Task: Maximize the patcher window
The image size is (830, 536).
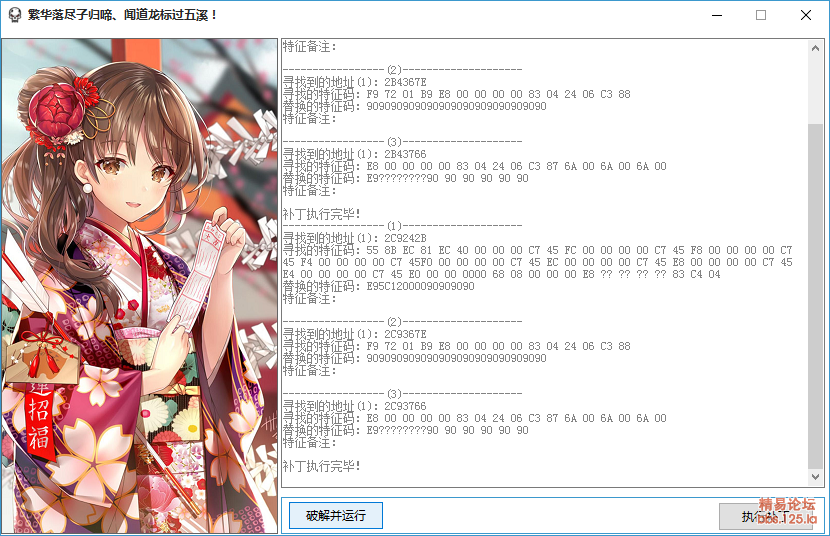Action: [x=761, y=15]
